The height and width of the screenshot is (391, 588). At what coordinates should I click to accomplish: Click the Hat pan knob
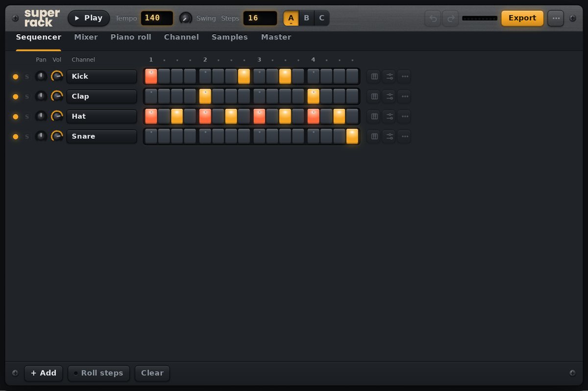point(41,117)
